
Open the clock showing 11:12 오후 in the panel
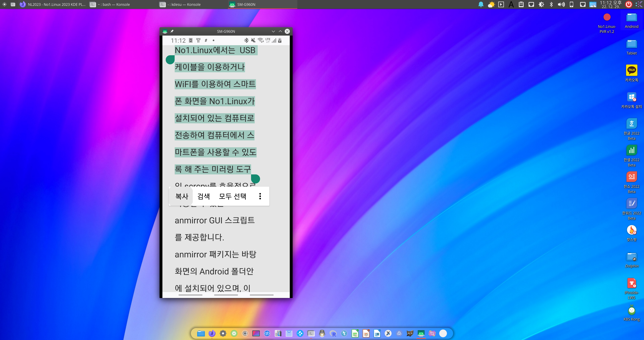pyautogui.click(x=611, y=5)
